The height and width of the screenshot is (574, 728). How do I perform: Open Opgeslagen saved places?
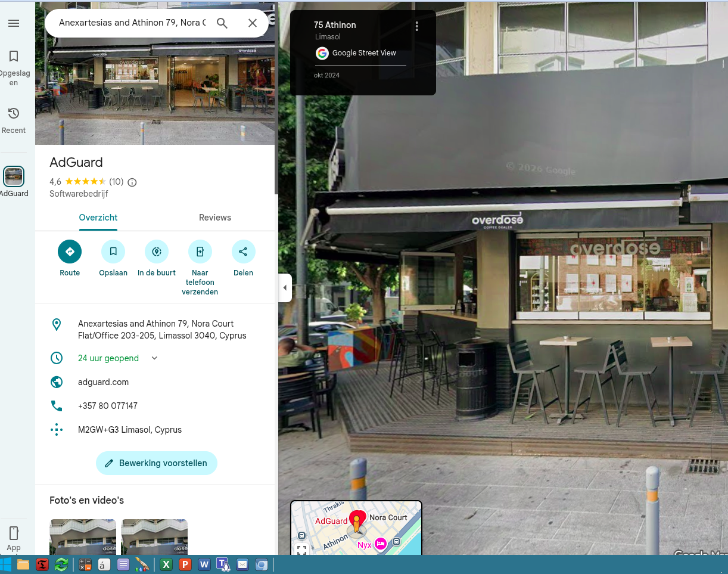(14, 68)
